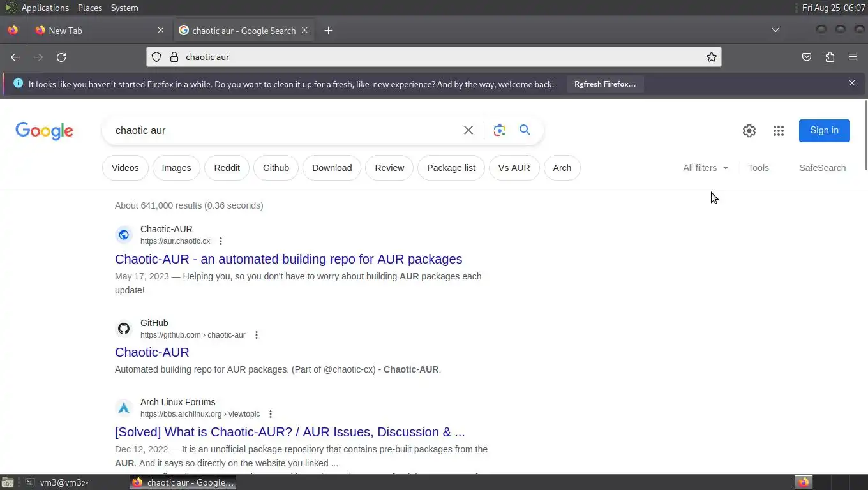Image resolution: width=868 pixels, height=490 pixels.
Task: Click About 641,000 results text
Action: 189,205
